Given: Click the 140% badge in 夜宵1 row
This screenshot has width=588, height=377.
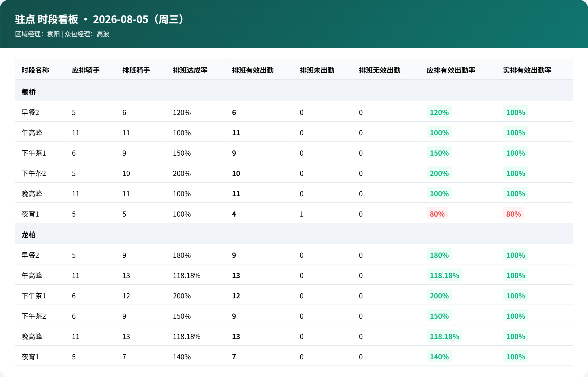Looking at the screenshot, I should tap(439, 356).
